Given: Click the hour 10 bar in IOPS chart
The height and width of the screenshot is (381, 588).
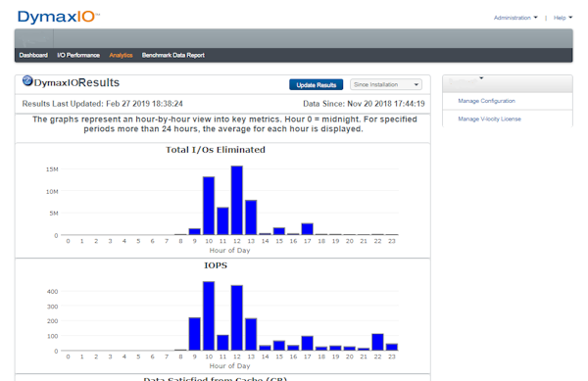Looking at the screenshot, I should tap(209, 316).
